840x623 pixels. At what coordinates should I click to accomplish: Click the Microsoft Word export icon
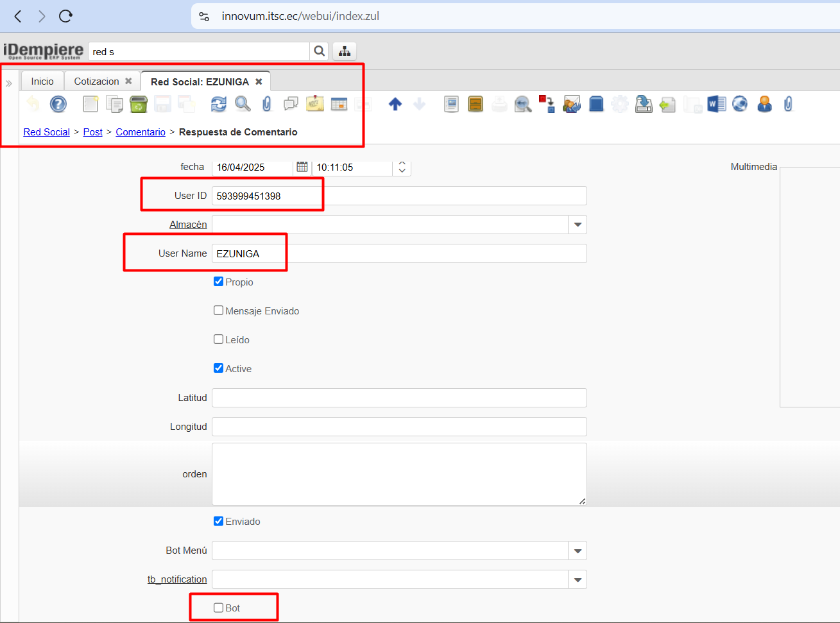coord(716,104)
